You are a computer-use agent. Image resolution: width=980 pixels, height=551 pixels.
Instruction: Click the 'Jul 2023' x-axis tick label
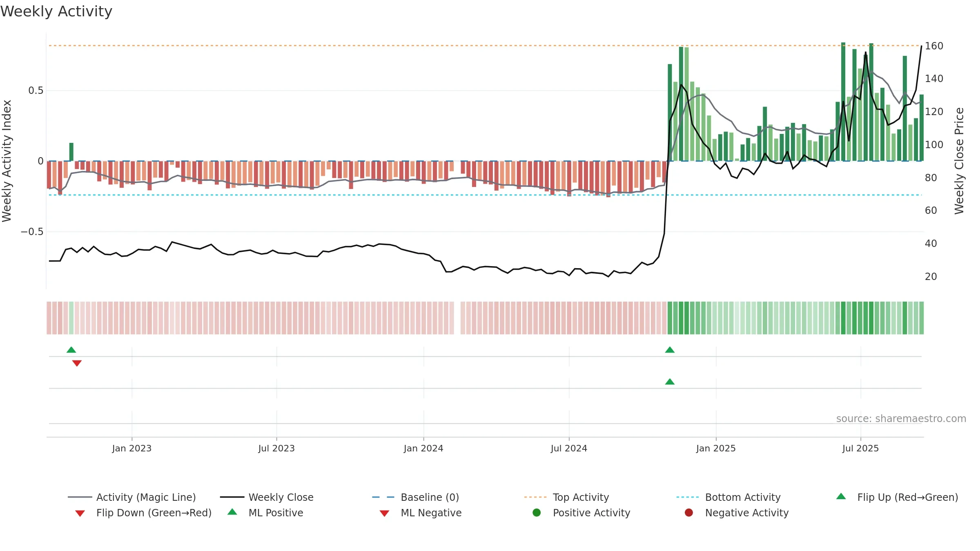276,448
